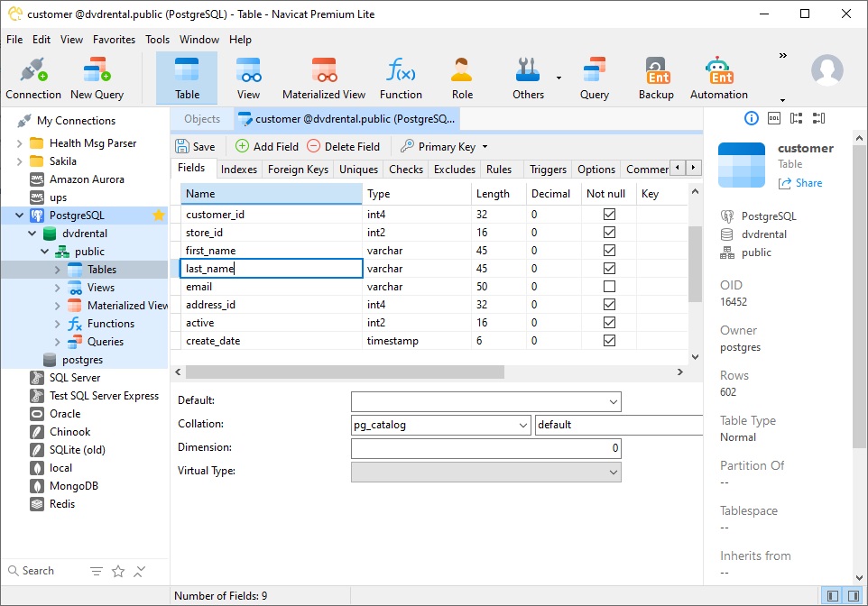Image resolution: width=868 pixels, height=606 pixels.
Task: Click the New Query icon
Action: 97,69
